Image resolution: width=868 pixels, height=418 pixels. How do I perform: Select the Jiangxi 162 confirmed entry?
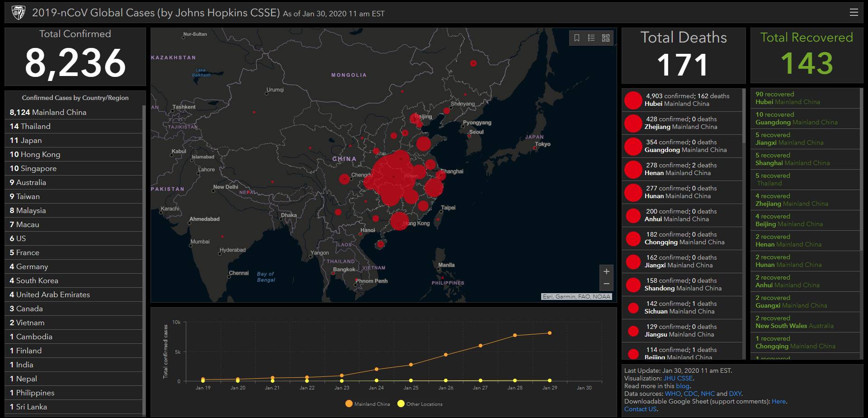click(682, 261)
